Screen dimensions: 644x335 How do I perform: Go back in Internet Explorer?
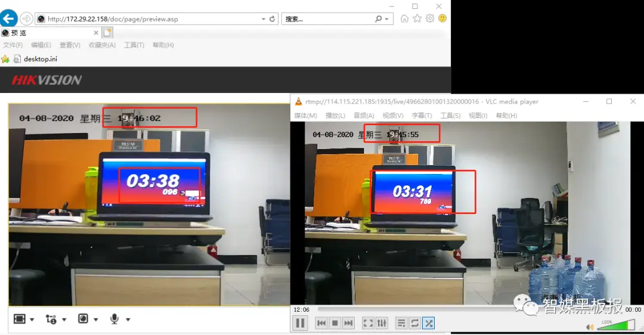8,18
